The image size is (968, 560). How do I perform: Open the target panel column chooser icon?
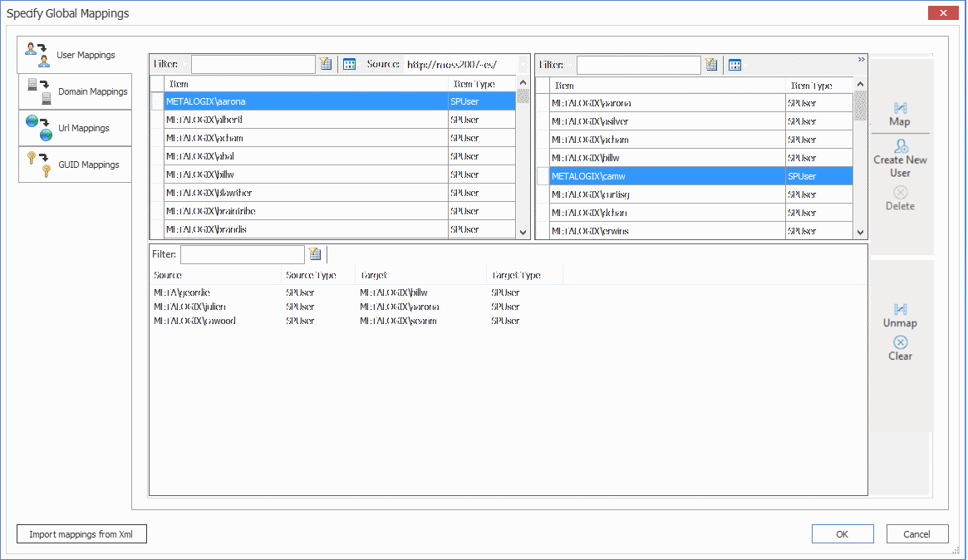click(x=735, y=64)
